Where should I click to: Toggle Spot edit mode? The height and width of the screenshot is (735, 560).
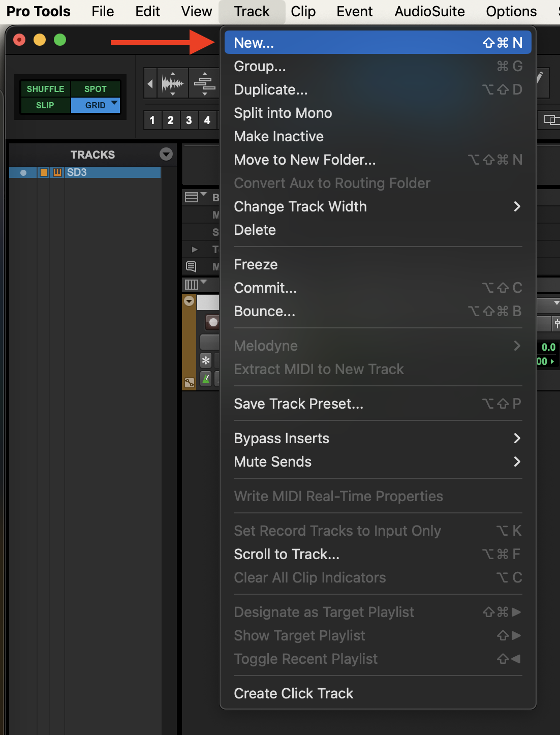(95, 89)
